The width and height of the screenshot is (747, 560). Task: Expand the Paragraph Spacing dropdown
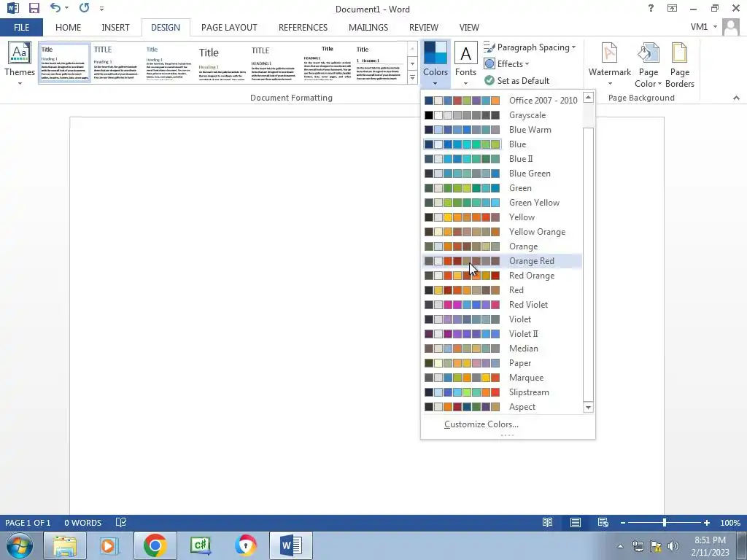tap(530, 47)
